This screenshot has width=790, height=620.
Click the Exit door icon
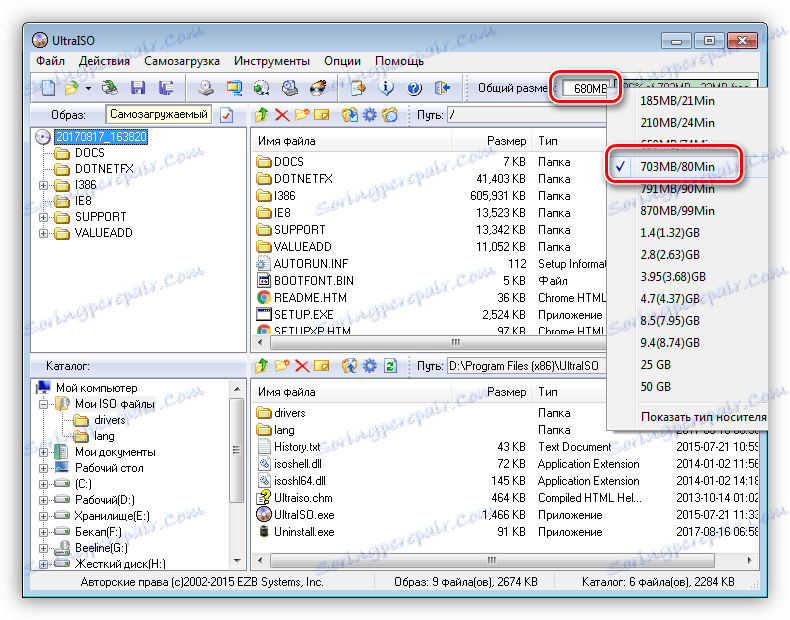pos(442,88)
